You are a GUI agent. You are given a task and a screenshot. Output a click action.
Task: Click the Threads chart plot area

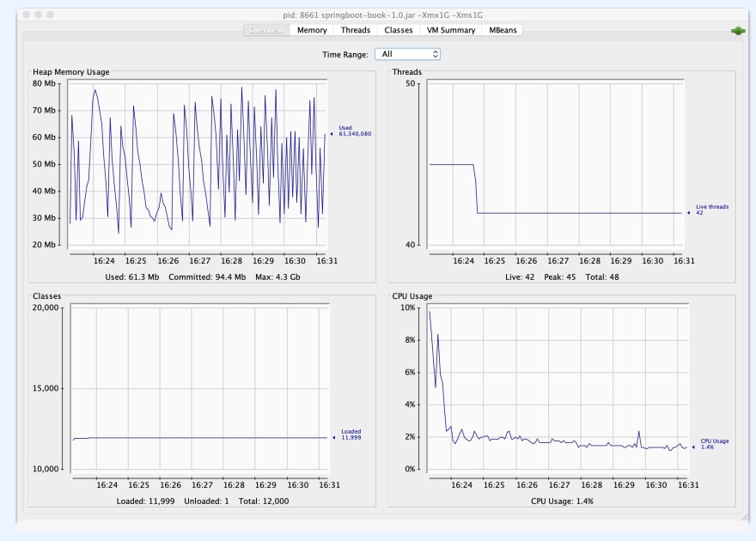tap(556, 163)
